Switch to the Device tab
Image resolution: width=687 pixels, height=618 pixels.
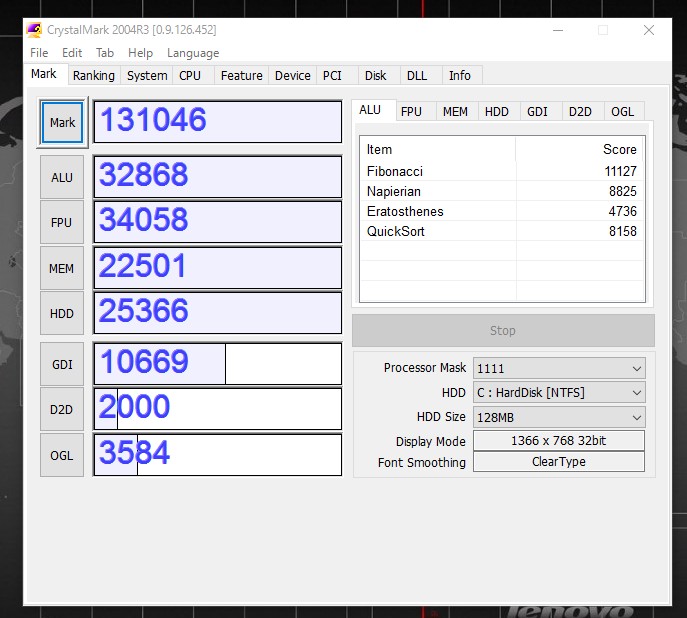tap(292, 75)
